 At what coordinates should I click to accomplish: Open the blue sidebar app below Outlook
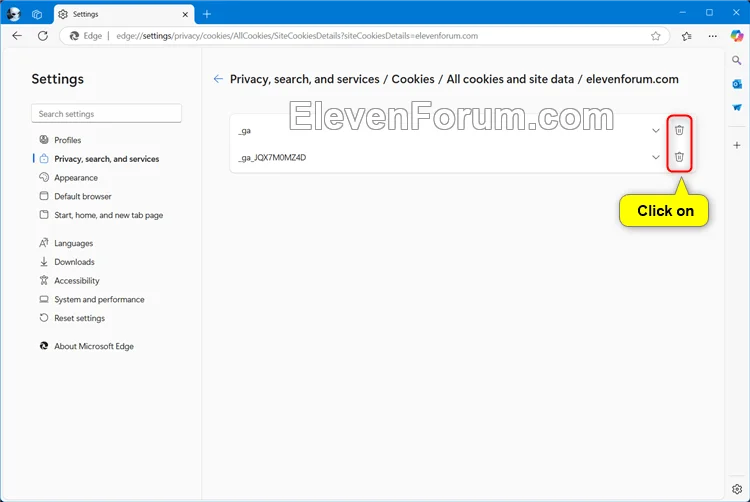pyautogui.click(x=737, y=108)
